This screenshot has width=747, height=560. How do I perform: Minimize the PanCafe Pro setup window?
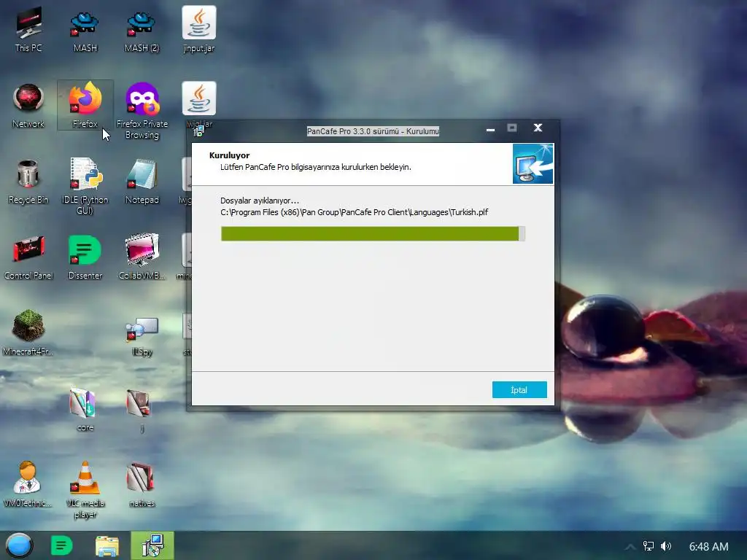coord(490,128)
